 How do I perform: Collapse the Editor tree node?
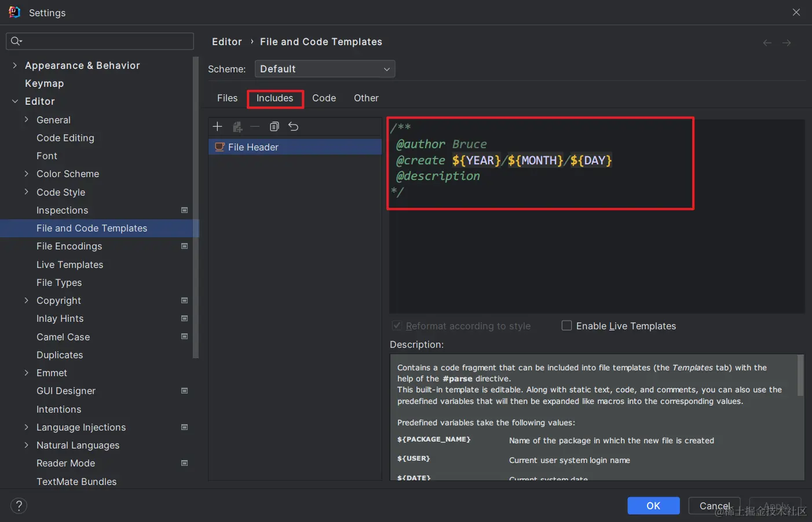14,101
